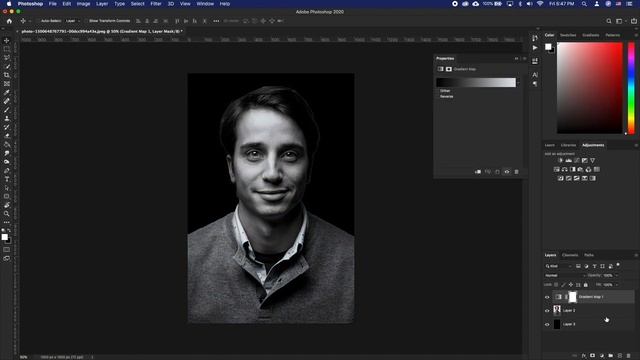Collapse the Properties panel with double arrows

516,58
